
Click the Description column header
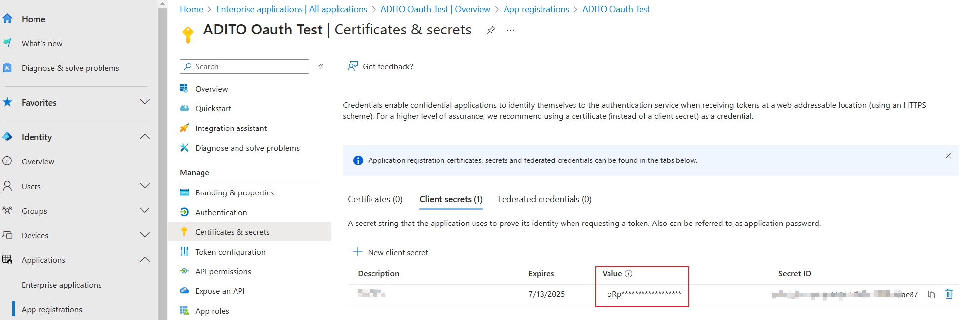coord(378,274)
